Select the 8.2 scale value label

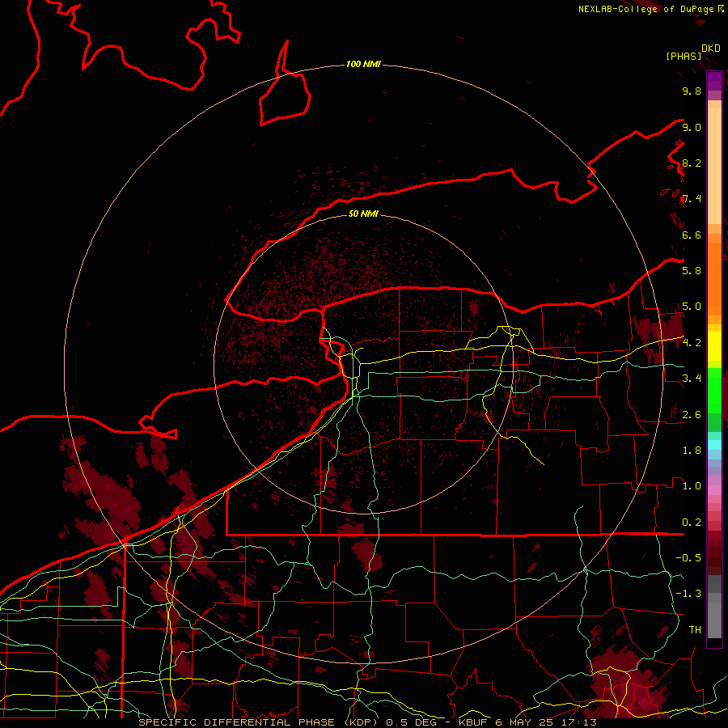tap(692, 163)
